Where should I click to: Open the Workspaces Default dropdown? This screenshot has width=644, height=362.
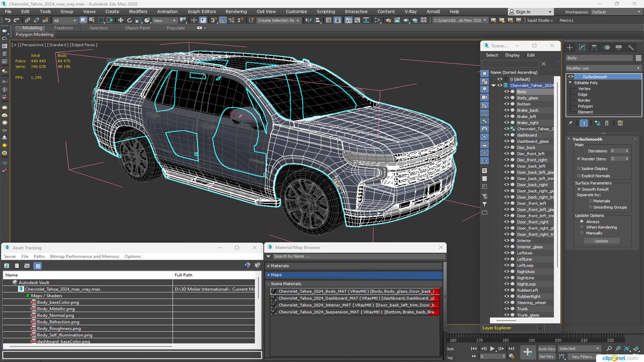[616, 12]
